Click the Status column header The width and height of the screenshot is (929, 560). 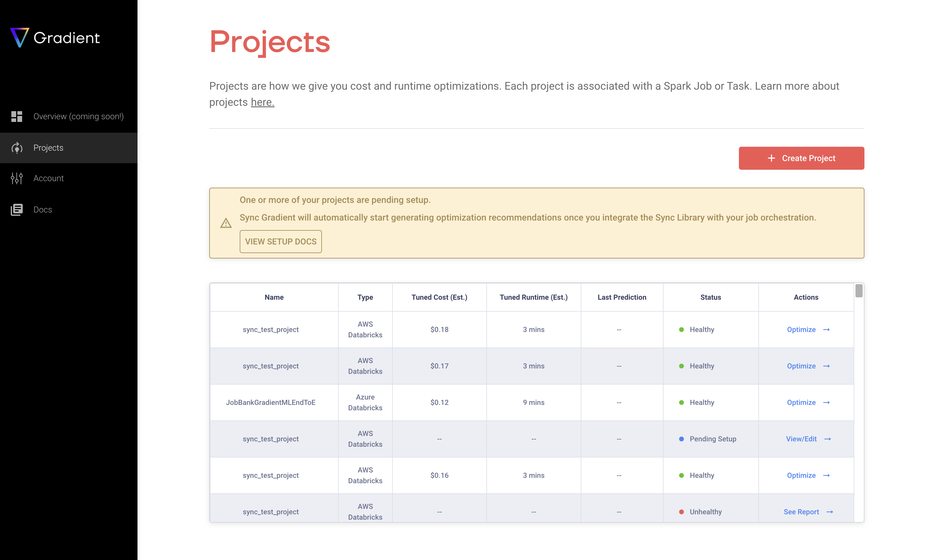click(x=711, y=297)
